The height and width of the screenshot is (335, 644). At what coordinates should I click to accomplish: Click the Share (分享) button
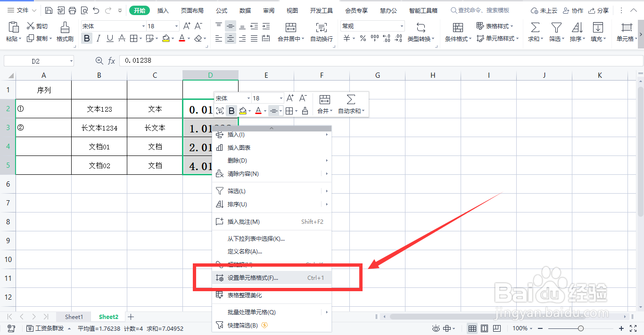pos(598,10)
